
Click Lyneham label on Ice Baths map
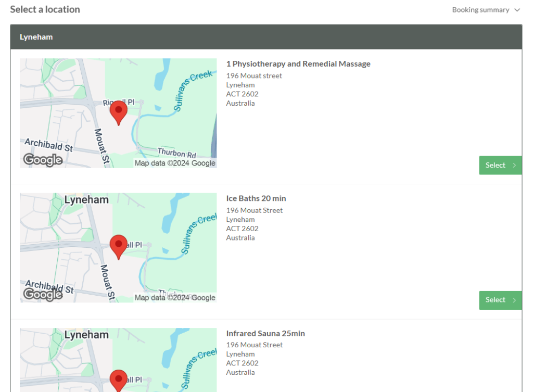(86, 200)
